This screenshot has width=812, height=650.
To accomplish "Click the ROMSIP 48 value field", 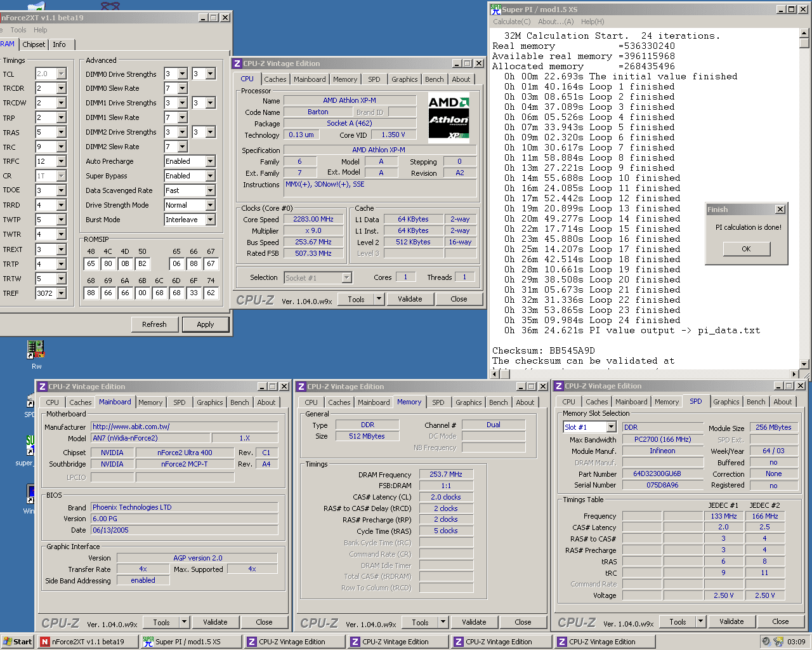I will 91,263.
